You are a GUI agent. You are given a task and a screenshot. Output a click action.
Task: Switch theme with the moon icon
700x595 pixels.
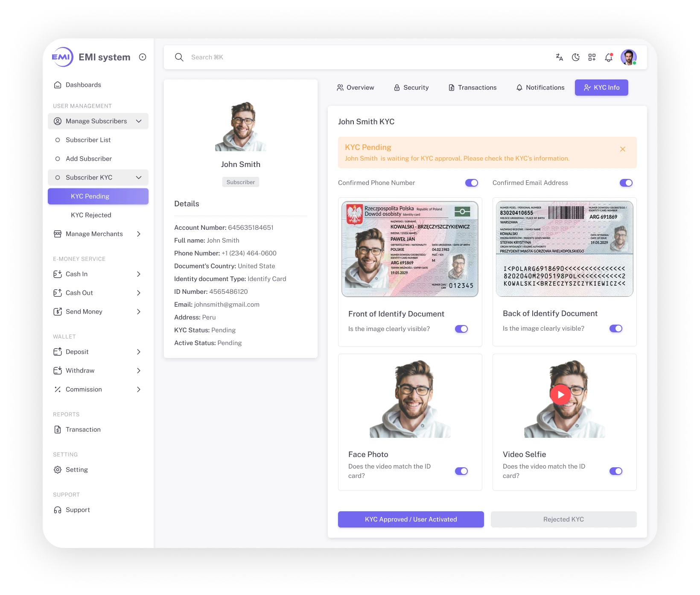(576, 57)
